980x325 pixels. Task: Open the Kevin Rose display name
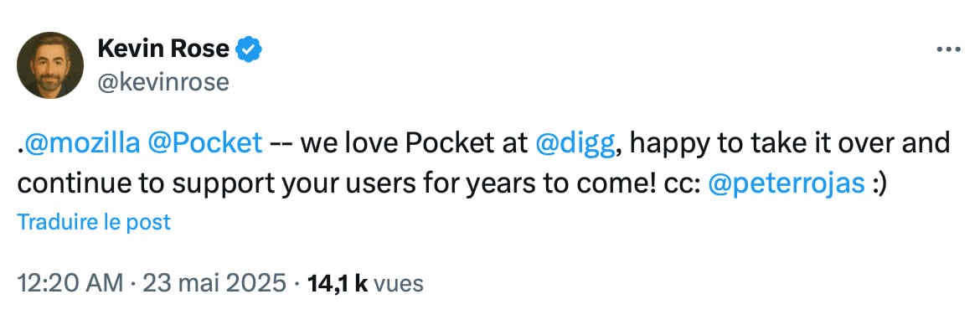pos(163,49)
